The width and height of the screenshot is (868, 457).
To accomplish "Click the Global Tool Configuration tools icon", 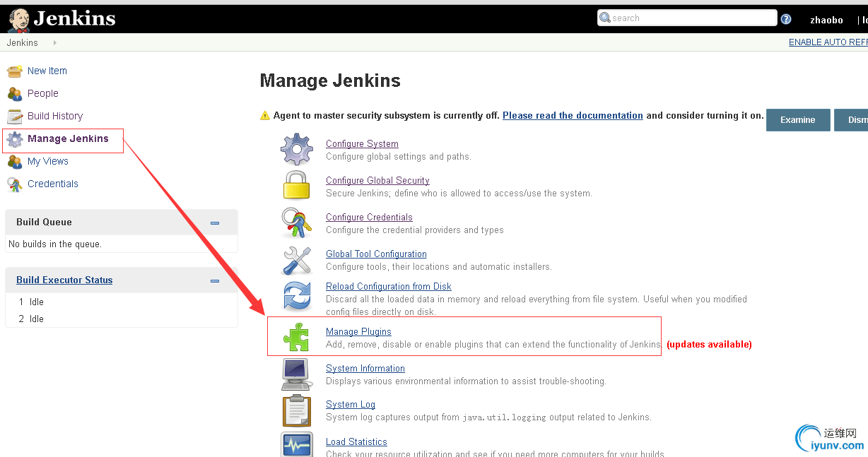I will click(297, 260).
